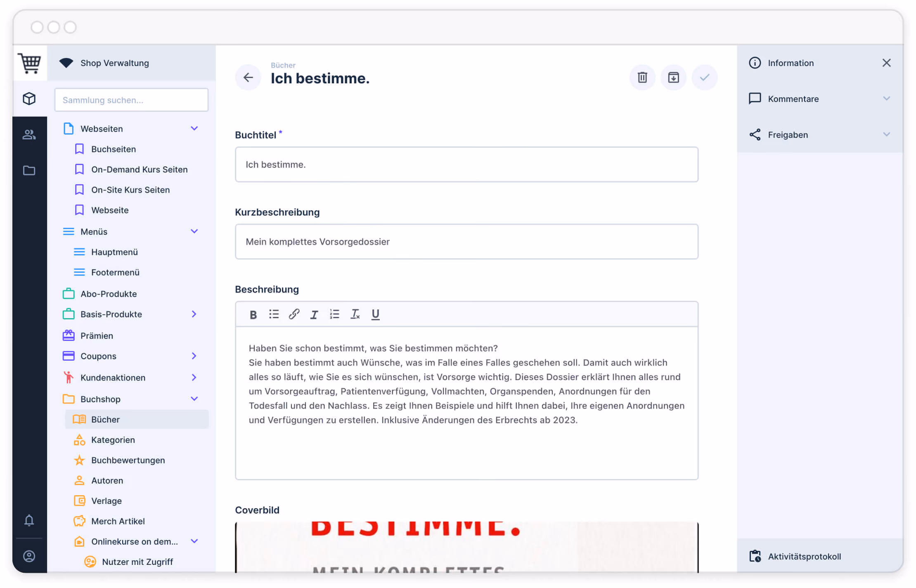Viewport: 916px width, 588px height.
Task: Open the folder icon in dark rail
Action: point(29,170)
